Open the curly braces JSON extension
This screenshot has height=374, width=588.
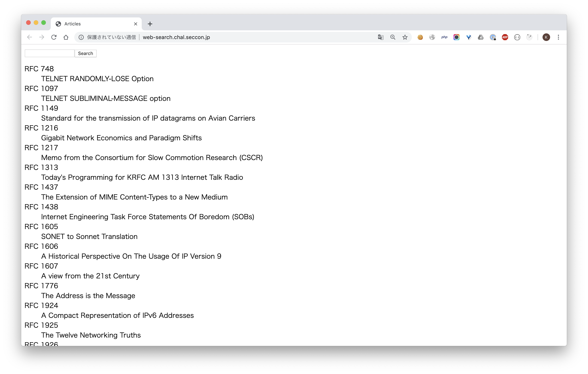[x=517, y=37]
